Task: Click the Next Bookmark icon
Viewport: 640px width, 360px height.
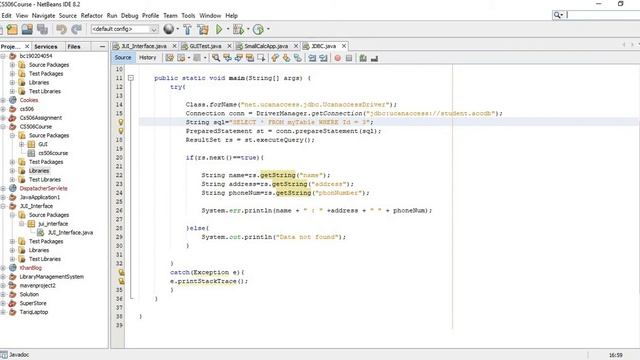Action: pos(287,58)
